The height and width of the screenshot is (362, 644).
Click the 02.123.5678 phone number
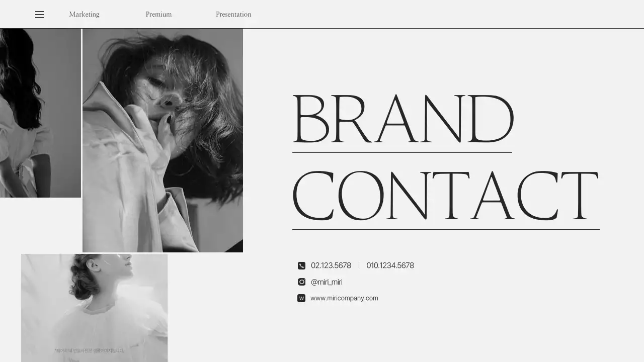(331, 265)
